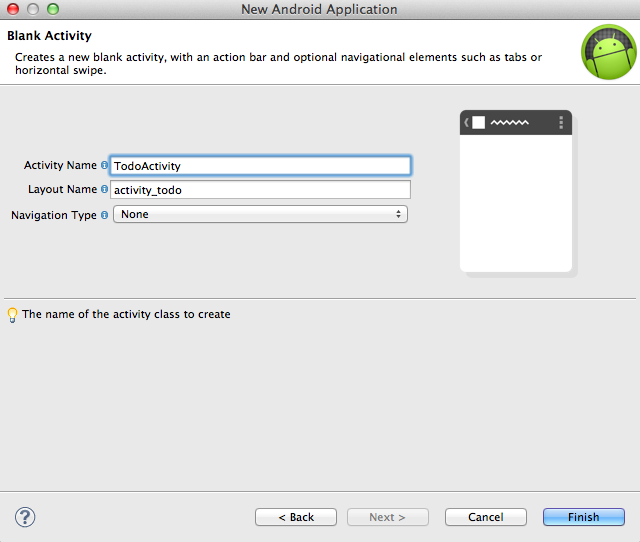Click the blank activity preview thumbnail
Screen dimensions: 640x542
[x=516, y=191]
